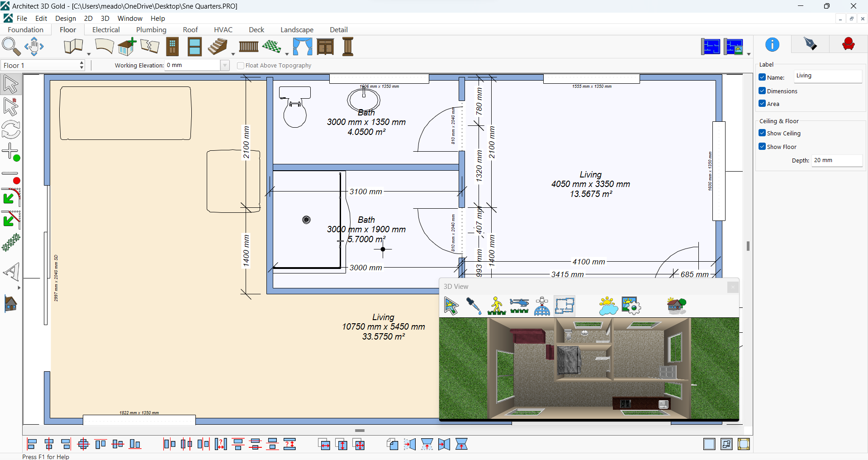The width and height of the screenshot is (868, 460).
Task: Select the Zoom magnifier tool
Action: (11, 47)
